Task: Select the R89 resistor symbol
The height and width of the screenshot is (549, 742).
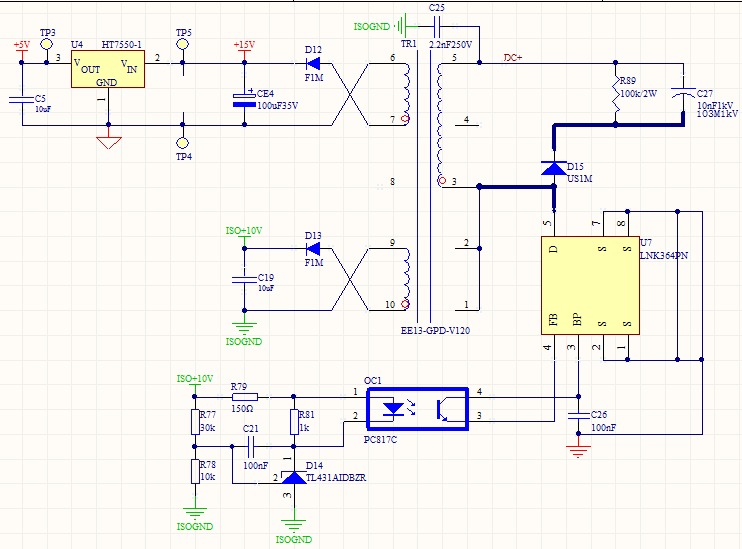Action: 615,94
